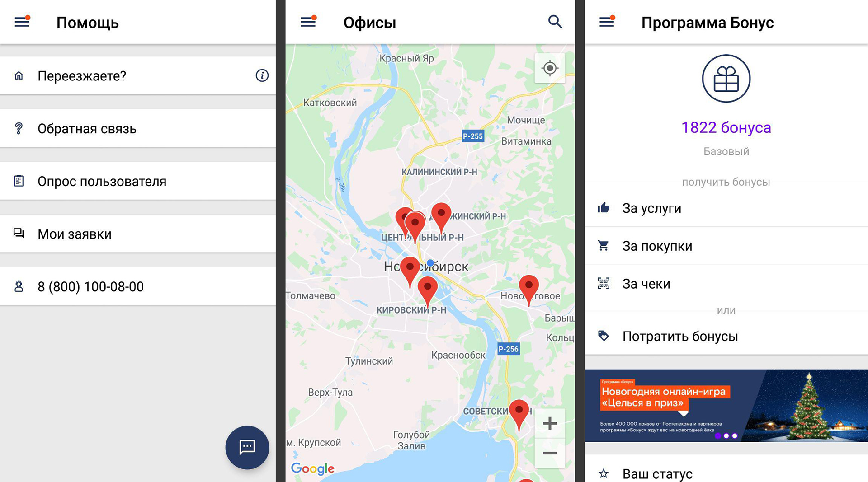Open hamburger menu on Офисы screen

click(308, 22)
